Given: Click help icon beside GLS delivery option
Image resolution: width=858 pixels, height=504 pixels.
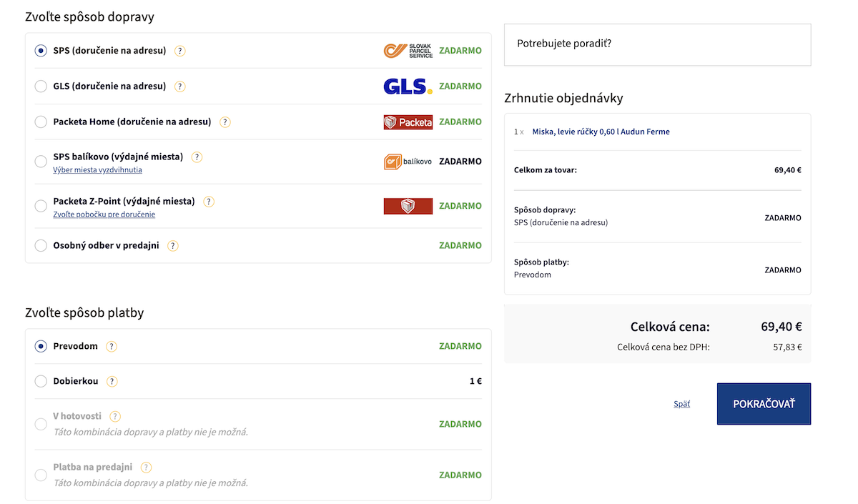Looking at the screenshot, I should pos(180,87).
